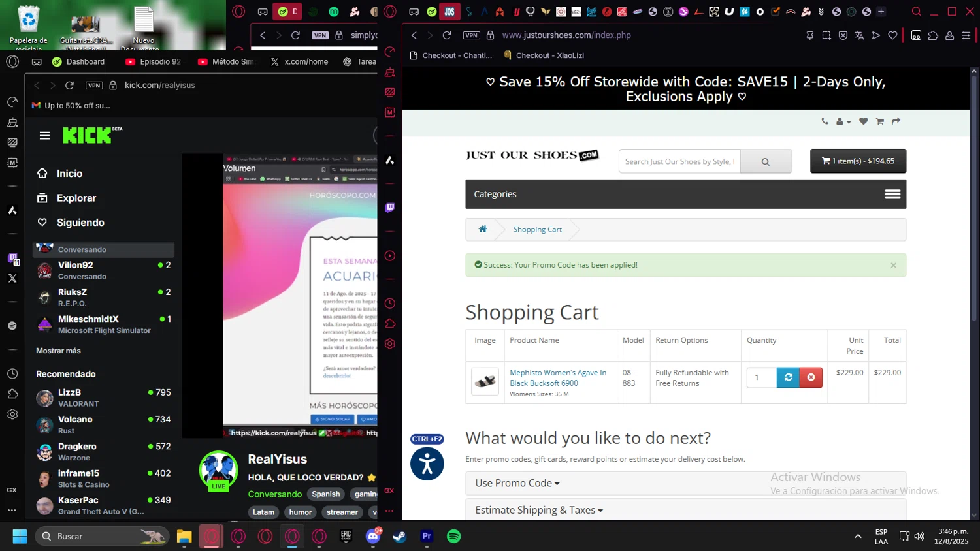Open X (Twitter) in the left Opera sidebar
Viewport: 980px width, 551px height.
tap(12, 278)
